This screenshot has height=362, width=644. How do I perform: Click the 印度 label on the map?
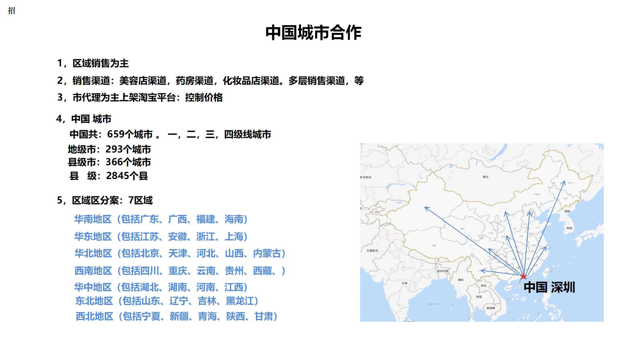tap(404, 283)
